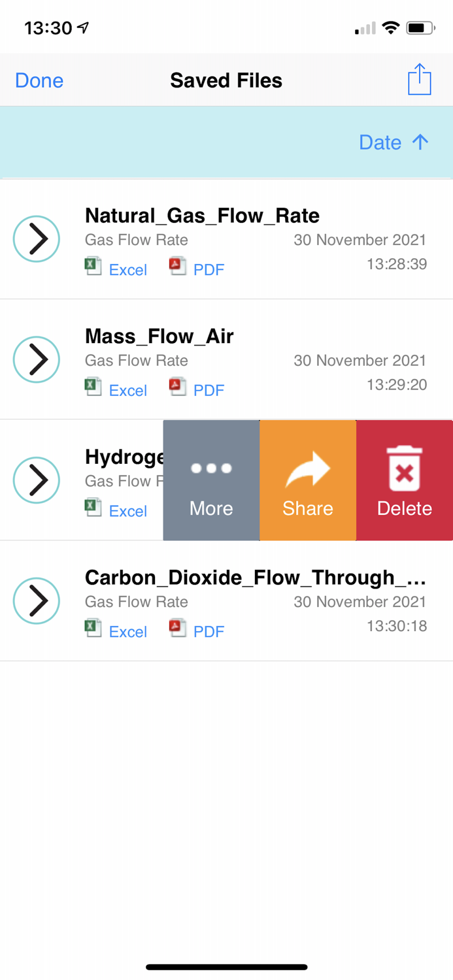This screenshot has width=453, height=980.
Task: Click the PDF icon for Natural_Gas_Flow_Rate
Action: 177,266
